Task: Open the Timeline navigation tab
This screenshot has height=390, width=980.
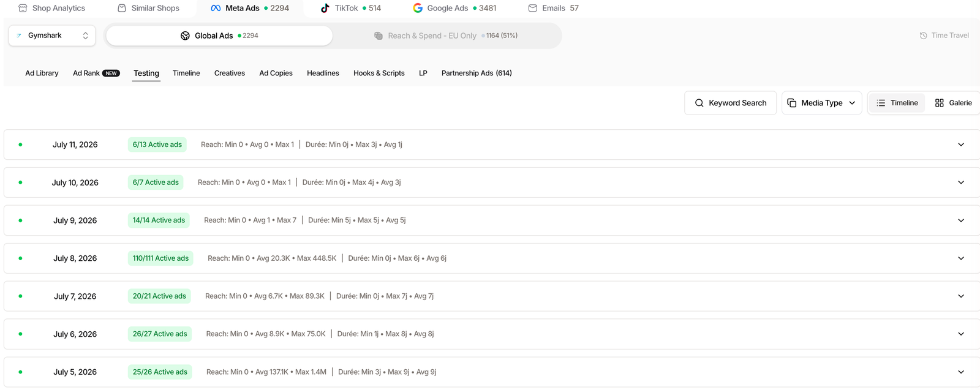Action: tap(186, 73)
